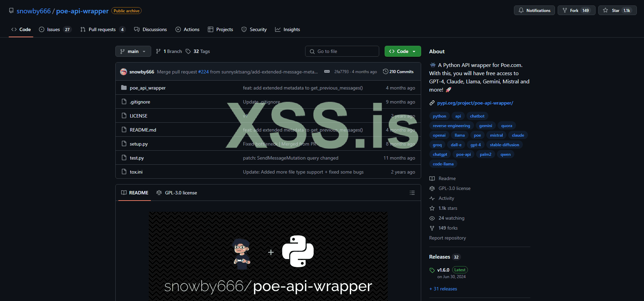Click the claude topic tag
644x301 pixels.
pos(518,135)
